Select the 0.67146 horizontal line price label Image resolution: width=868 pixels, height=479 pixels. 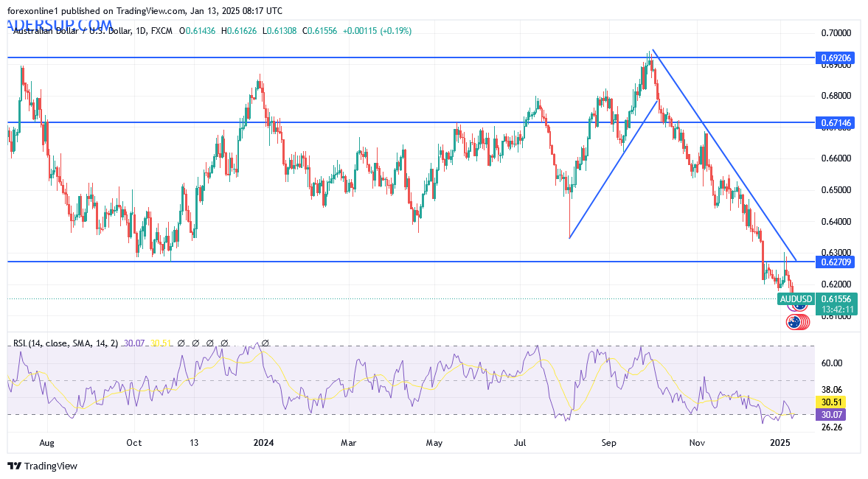[835, 123]
